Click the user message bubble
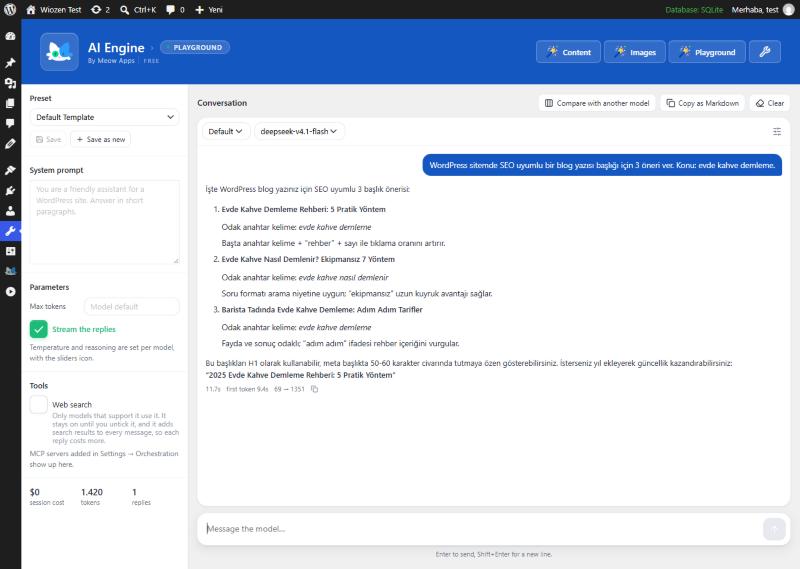Viewport: 800px width, 569px height. (x=602, y=165)
